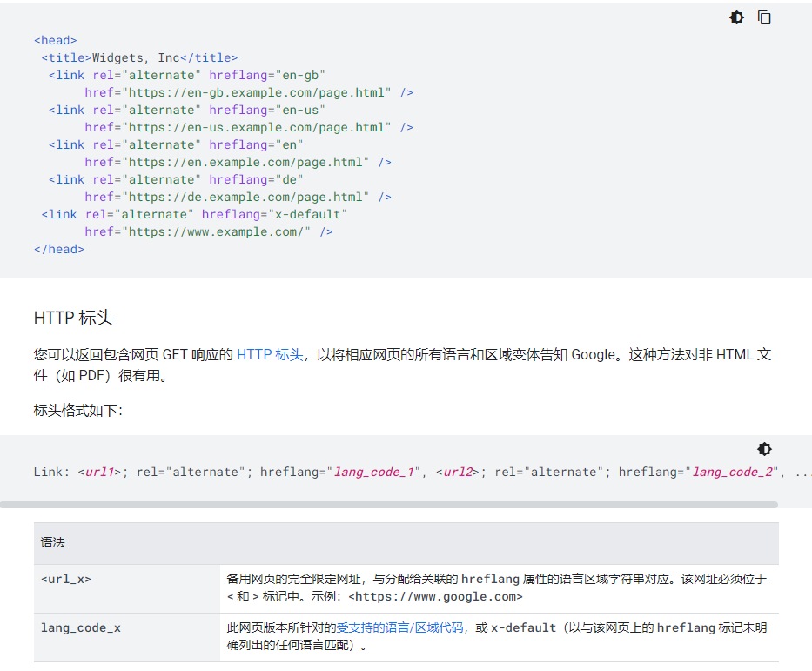Copy the HTML head code sample

[x=764, y=17]
